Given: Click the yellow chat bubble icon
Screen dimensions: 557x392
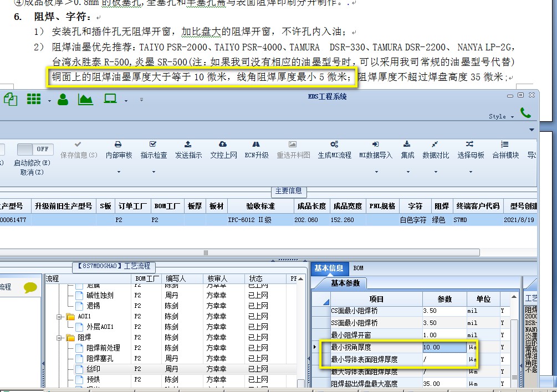Looking at the screenshot, I should click(30, 287).
